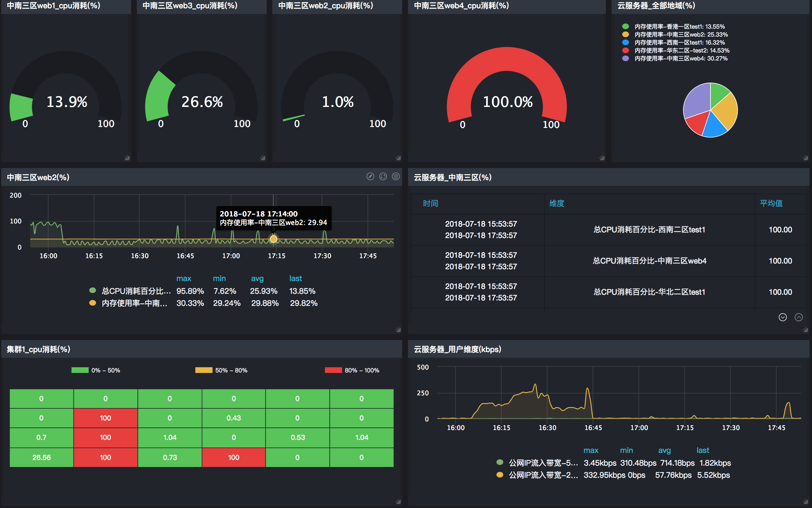Delete the 中南三区web2(%) panel via trash icon
812x508 pixels.
click(x=395, y=176)
